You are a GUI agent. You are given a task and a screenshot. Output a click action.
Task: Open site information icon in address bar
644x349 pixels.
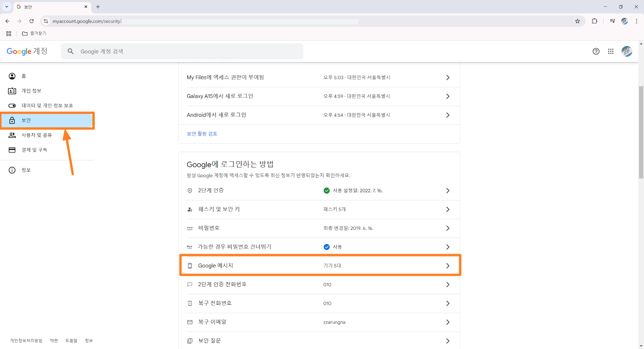click(46, 21)
